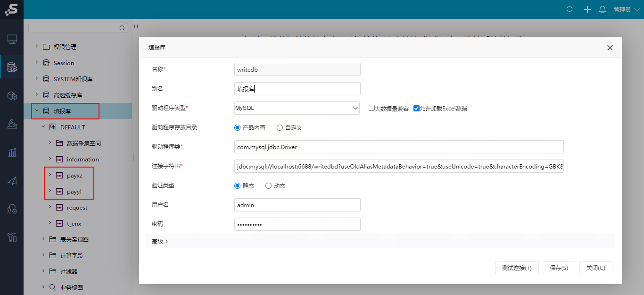Open the search icon in top bar
The image size is (644, 295).
[x=570, y=9]
